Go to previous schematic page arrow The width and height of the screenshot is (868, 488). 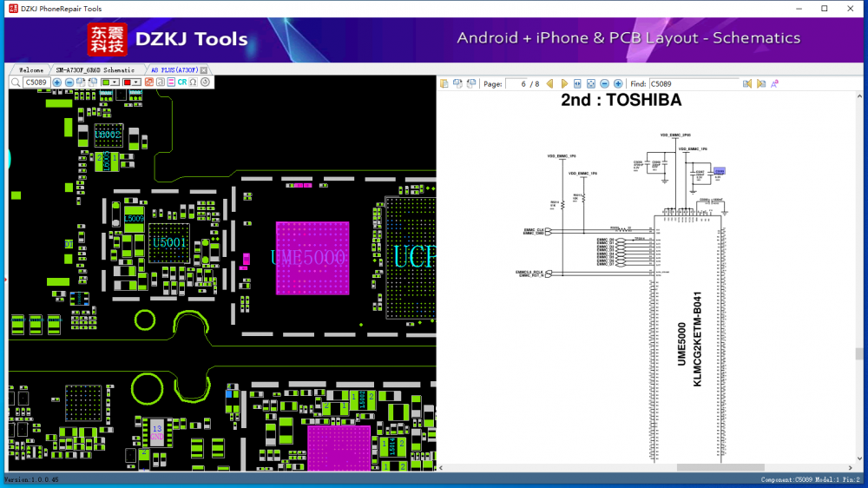pos(551,83)
